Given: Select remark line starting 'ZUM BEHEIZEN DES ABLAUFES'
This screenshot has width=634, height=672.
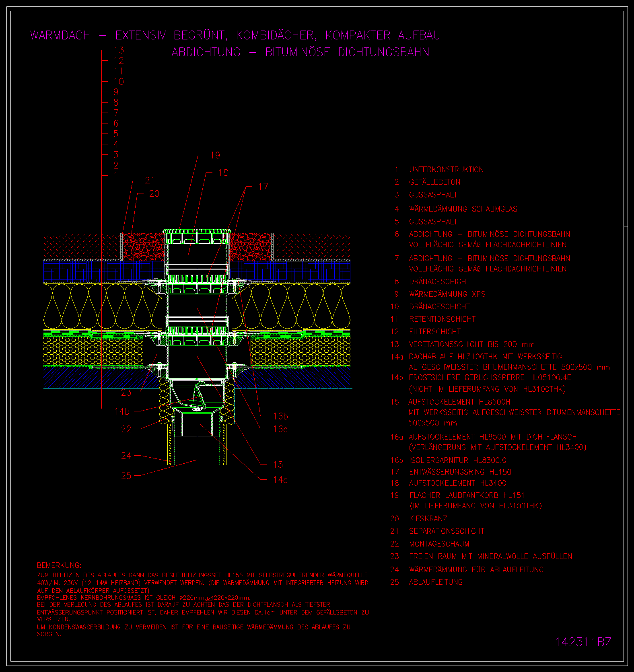Looking at the screenshot, I should [202, 575].
